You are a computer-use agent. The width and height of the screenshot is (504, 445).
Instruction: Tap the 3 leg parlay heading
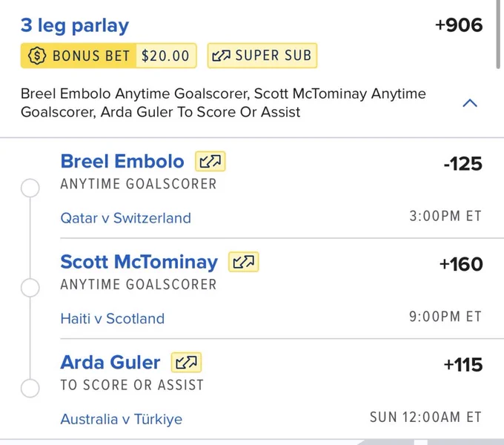(75, 26)
